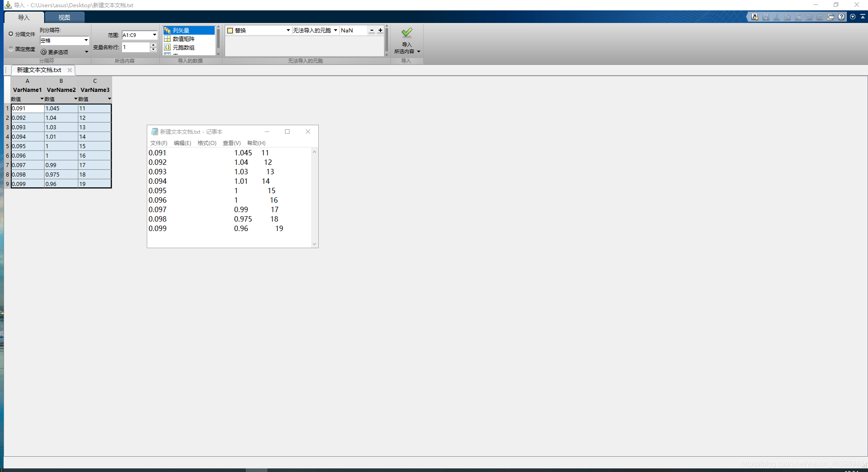Close the 新建文本文档.txt document tab
This screenshot has height=472, width=868.
point(70,70)
